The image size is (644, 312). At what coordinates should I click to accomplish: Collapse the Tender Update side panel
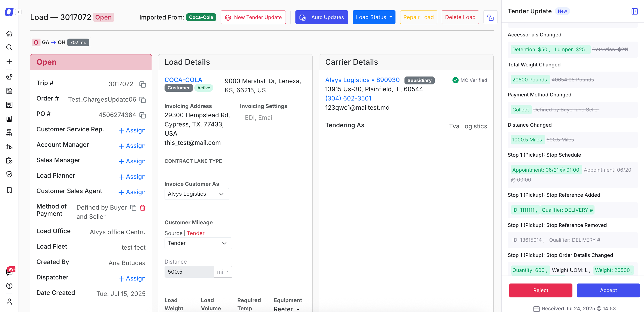point(635,11)
